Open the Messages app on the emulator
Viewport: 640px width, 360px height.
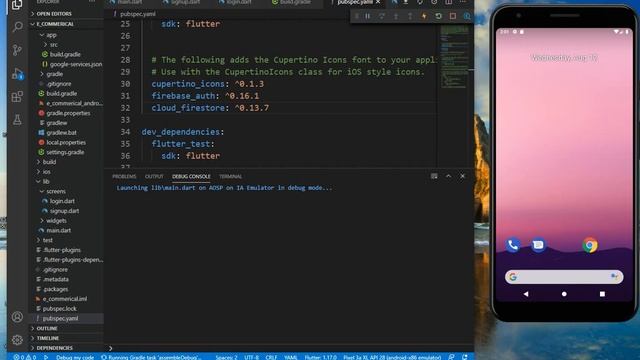tap(538, 245)
